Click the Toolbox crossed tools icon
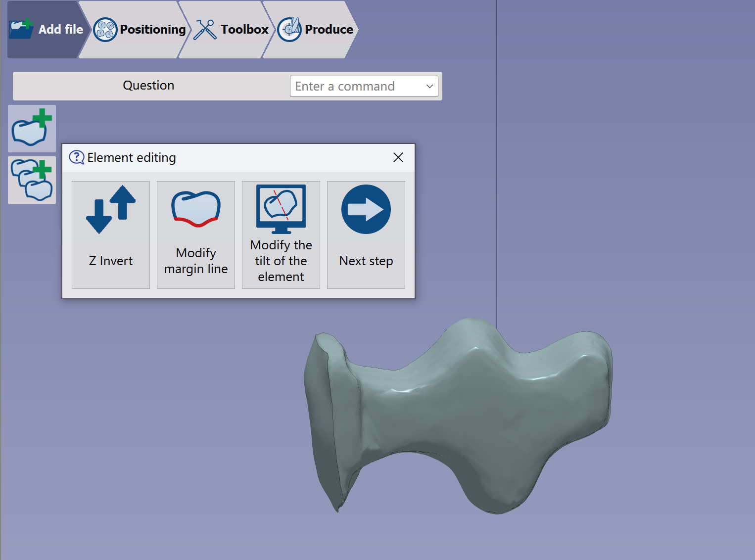The height and width of the screenshot is (560, 755). [205, 30]
